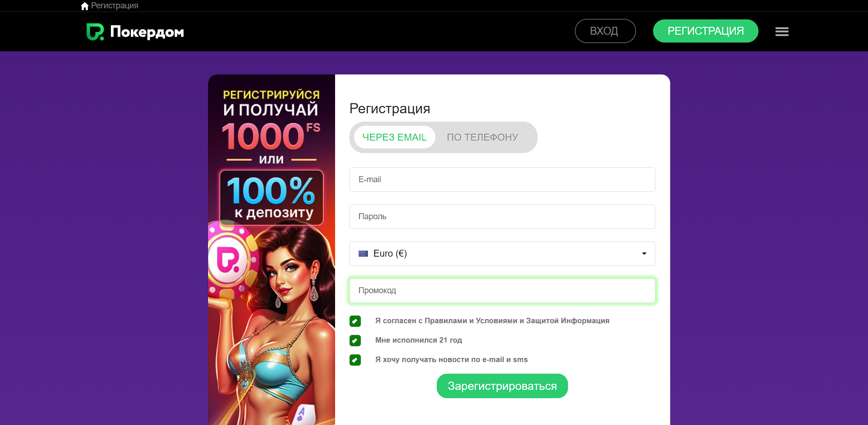Click the 100% к депозиту badge
The width and height of the screenshot is (868, 425).
click(x=271, y=197)
